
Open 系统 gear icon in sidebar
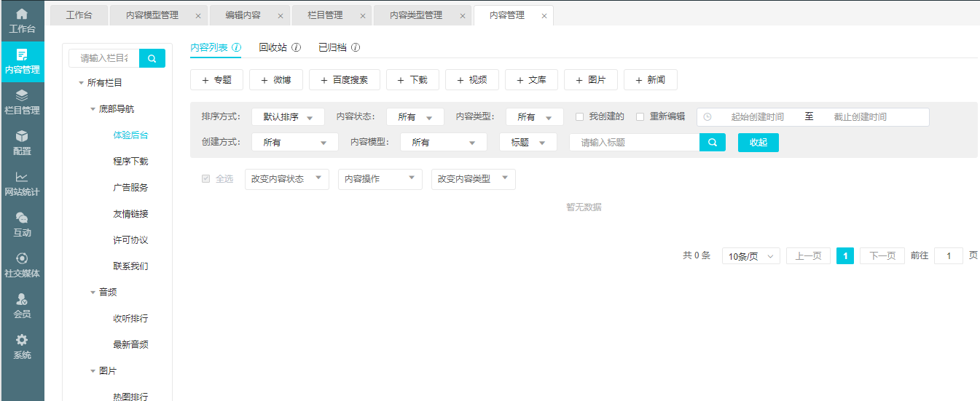tap(22, 340)
